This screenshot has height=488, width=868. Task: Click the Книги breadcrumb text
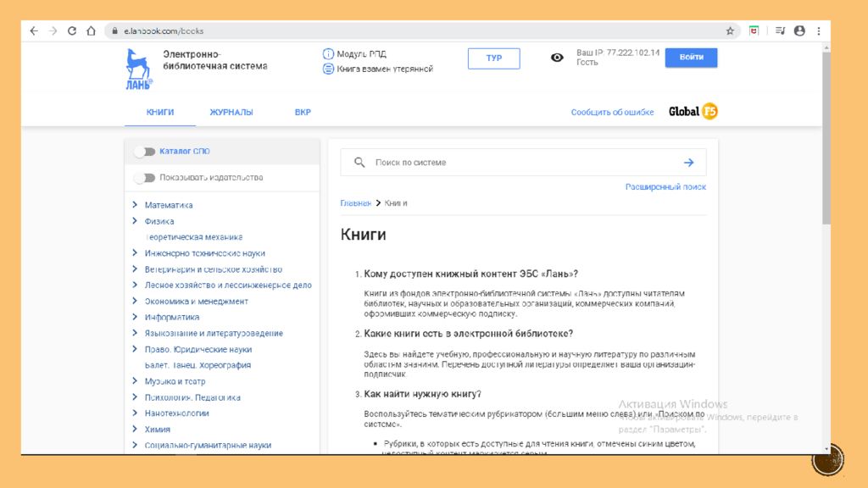point(396,203)
